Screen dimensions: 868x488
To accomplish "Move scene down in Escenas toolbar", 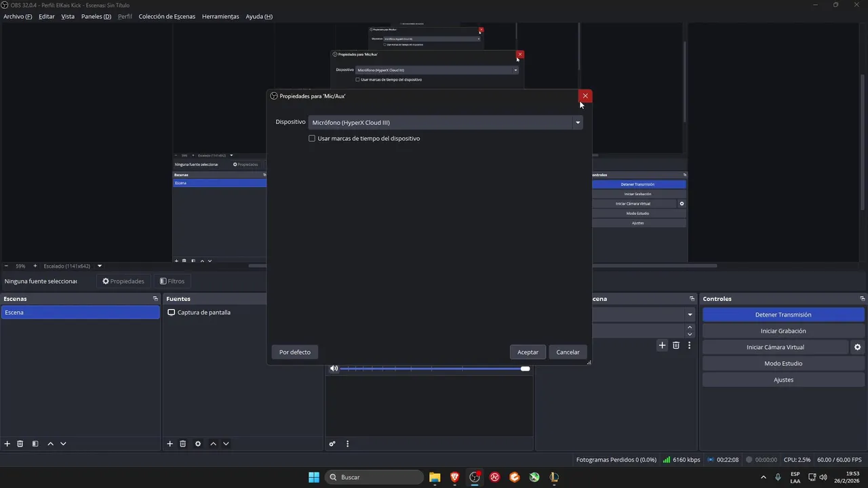I will (63, 444).
